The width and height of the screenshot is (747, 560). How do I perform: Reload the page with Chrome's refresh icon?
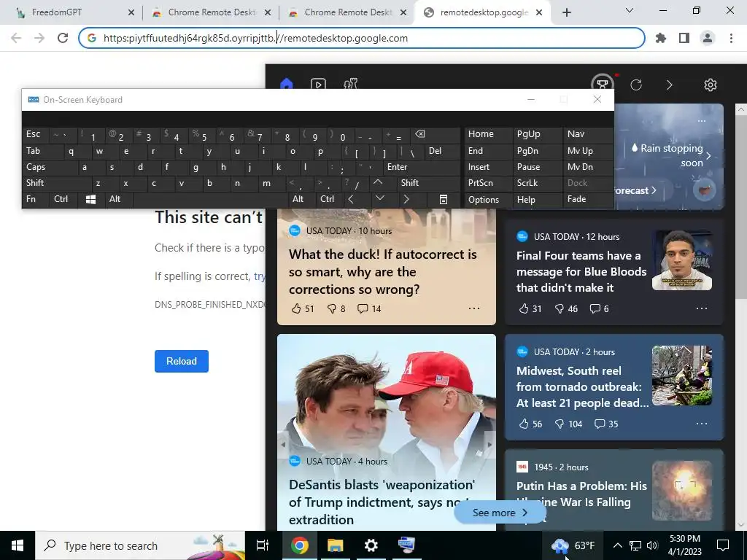(63, 38)
